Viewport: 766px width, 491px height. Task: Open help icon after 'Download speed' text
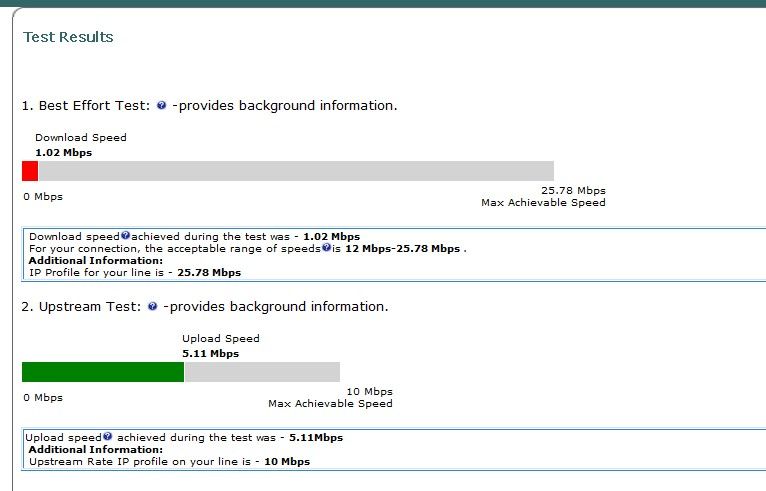(126, 235)
